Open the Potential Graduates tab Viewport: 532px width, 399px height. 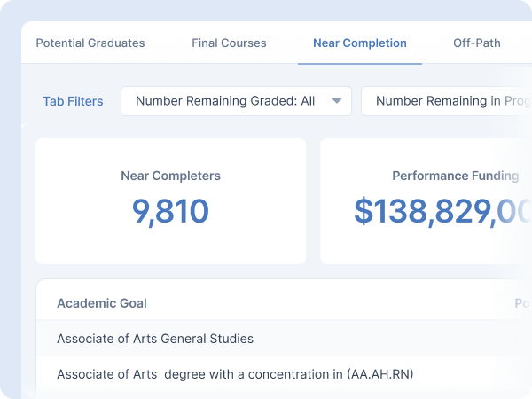pos(90,43)
